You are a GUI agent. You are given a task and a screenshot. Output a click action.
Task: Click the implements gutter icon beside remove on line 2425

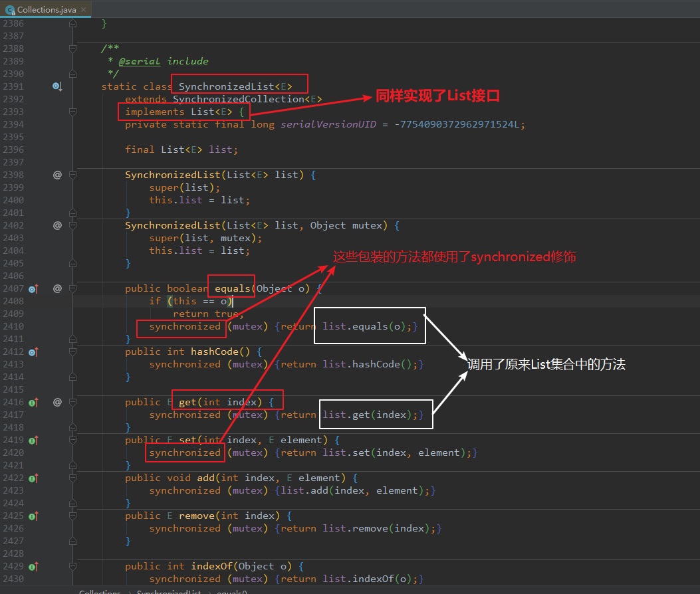[x=33, y=516]
